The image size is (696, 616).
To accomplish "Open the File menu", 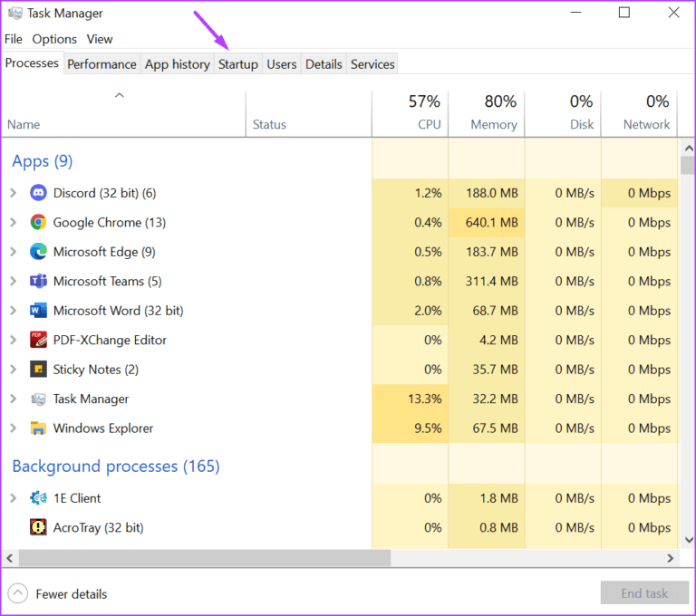I will pyautogui.click(x=14, y=39).
